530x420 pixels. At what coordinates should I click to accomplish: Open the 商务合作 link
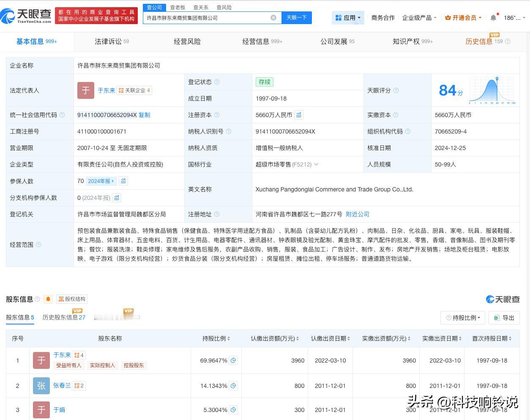click(x=383, y=18)
